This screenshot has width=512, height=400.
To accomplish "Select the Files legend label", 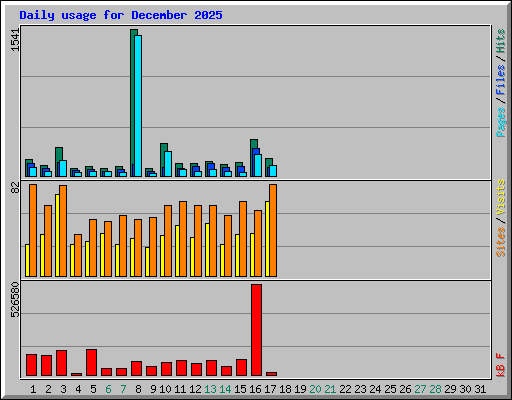I will click(x=501, y=79).
